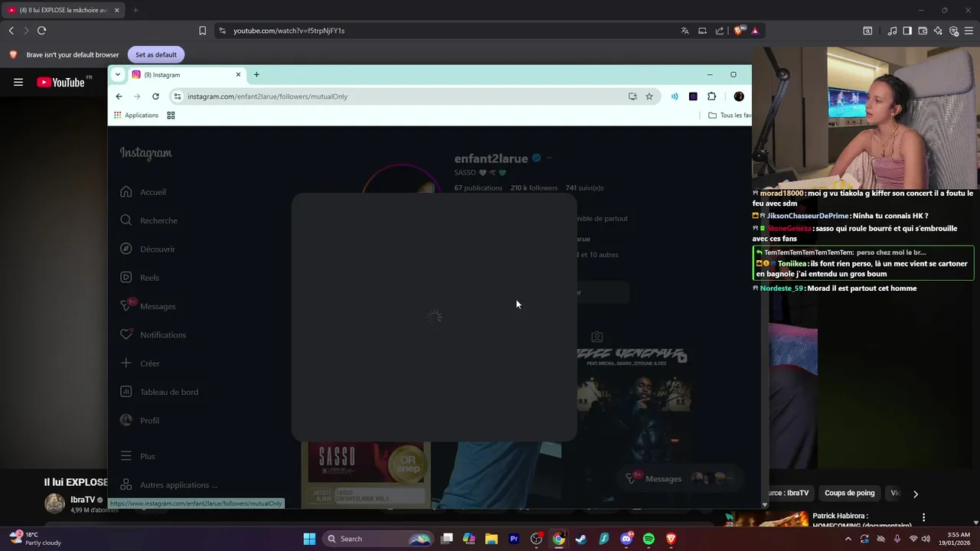This screenshot has height=551, width=980.
Task: Open volume control in system tray
Action: pos(927,539)
